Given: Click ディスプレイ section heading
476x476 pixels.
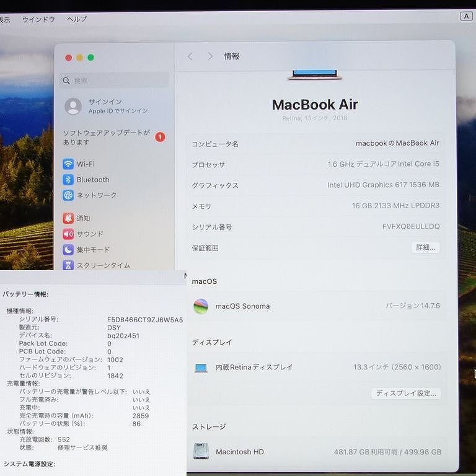Looking at the screenshot, I should pyautogui.click(x=212, y=342).
